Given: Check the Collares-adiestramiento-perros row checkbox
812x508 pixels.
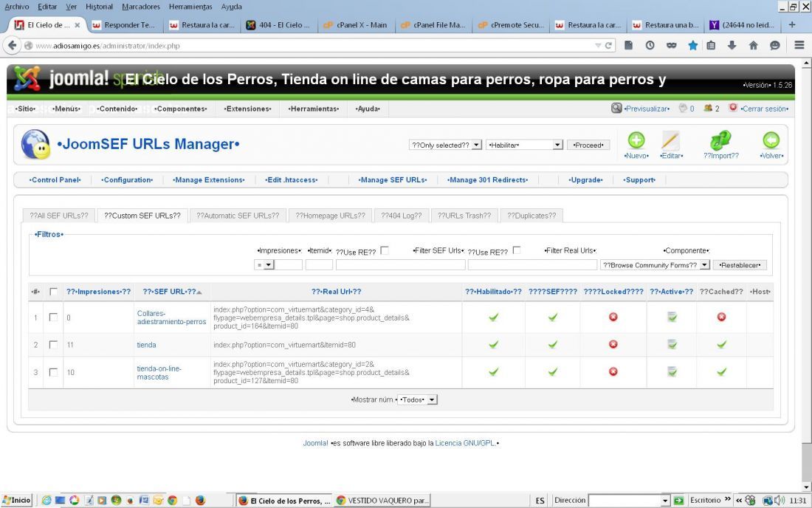Looking at the screenshot, I should (53, 317).
